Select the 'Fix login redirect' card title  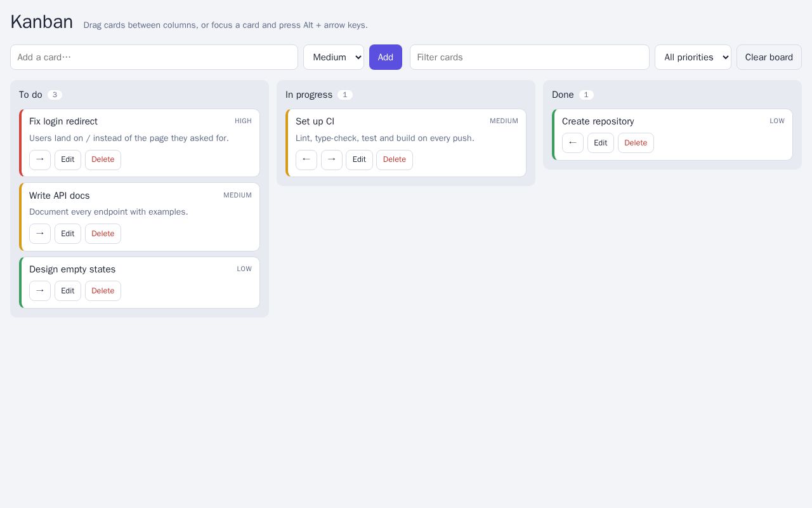click(x=63, y=121)
